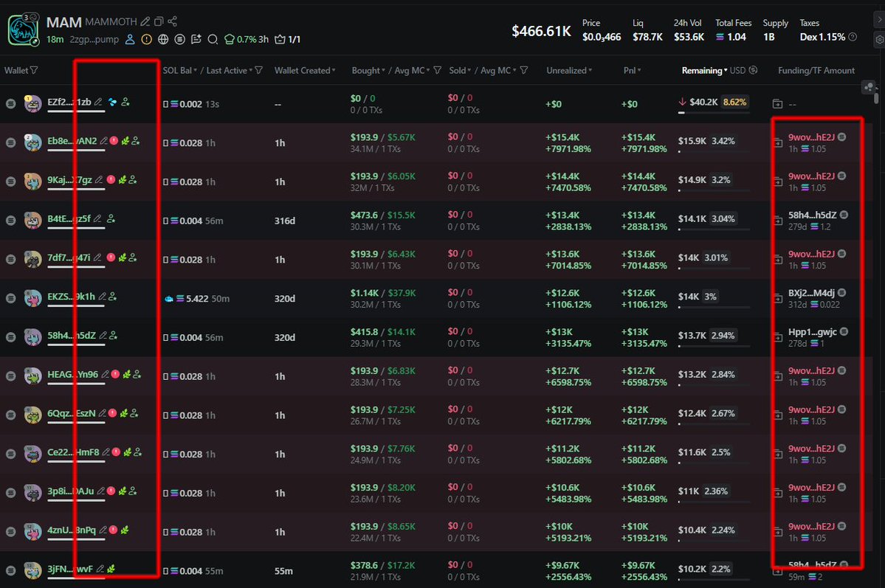
Task: Toggle the Wallet column filter funnel
Action: point(34,71)
